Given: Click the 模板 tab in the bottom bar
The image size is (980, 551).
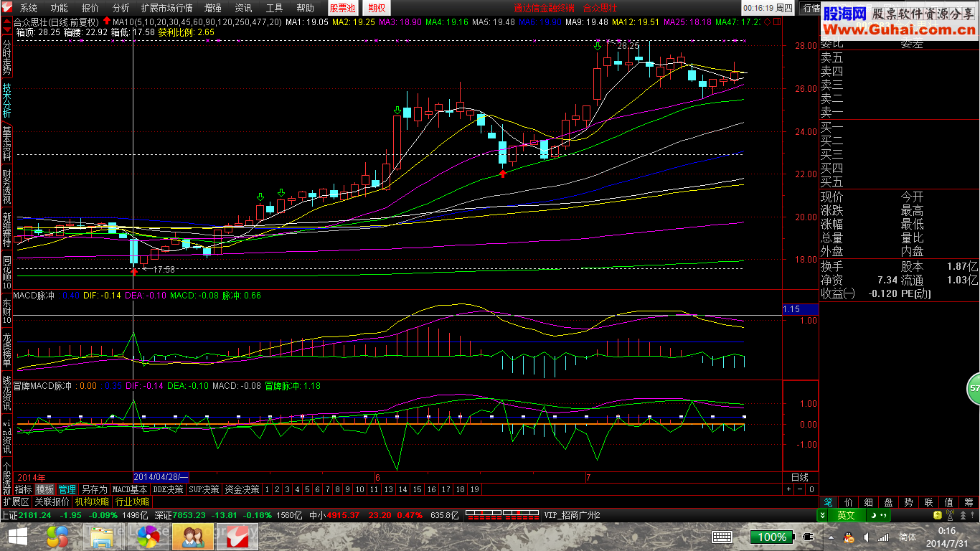Looking at the screenshot, I should point(45,489).
